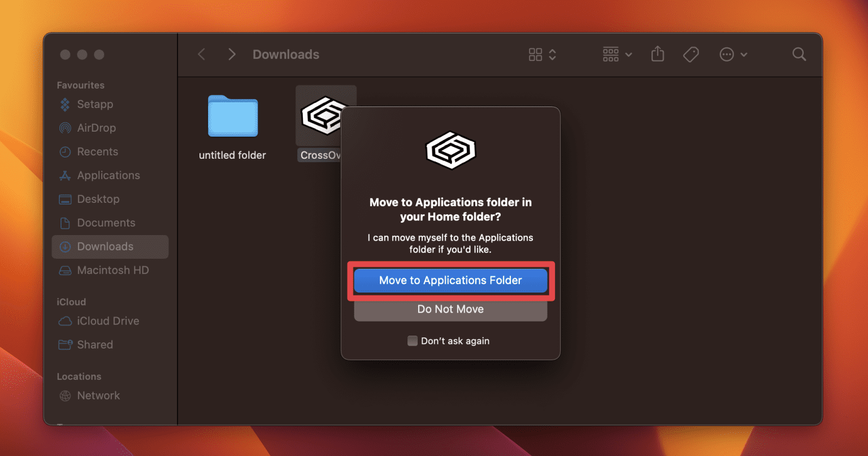Open Search with the magnifier icon
The height and width of the screenshot is (456, 868).
(x=799, y=54)
